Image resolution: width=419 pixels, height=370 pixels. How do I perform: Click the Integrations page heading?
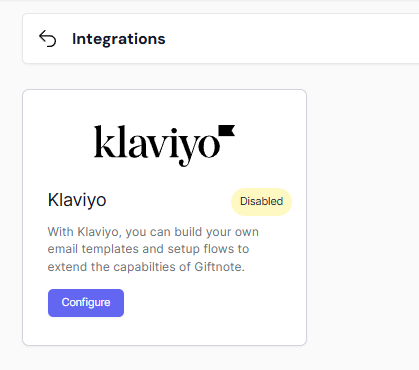(x=119, y=39)
